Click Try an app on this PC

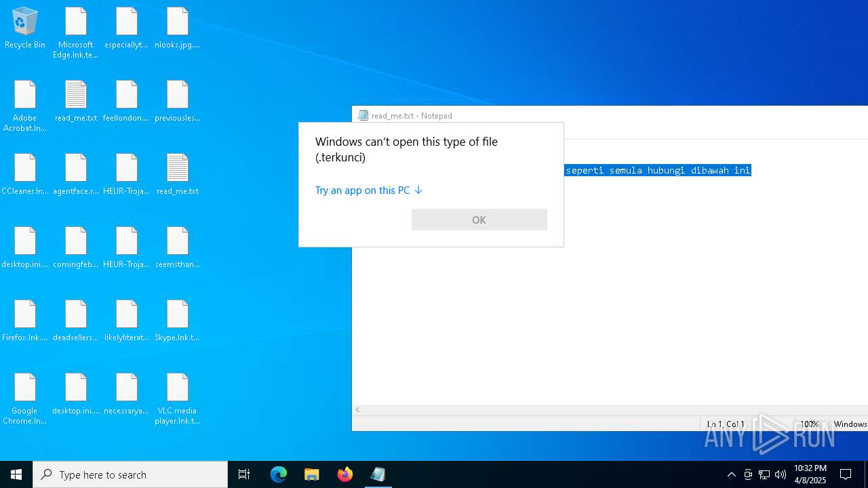pyautogui.click(x=369, y=190)
